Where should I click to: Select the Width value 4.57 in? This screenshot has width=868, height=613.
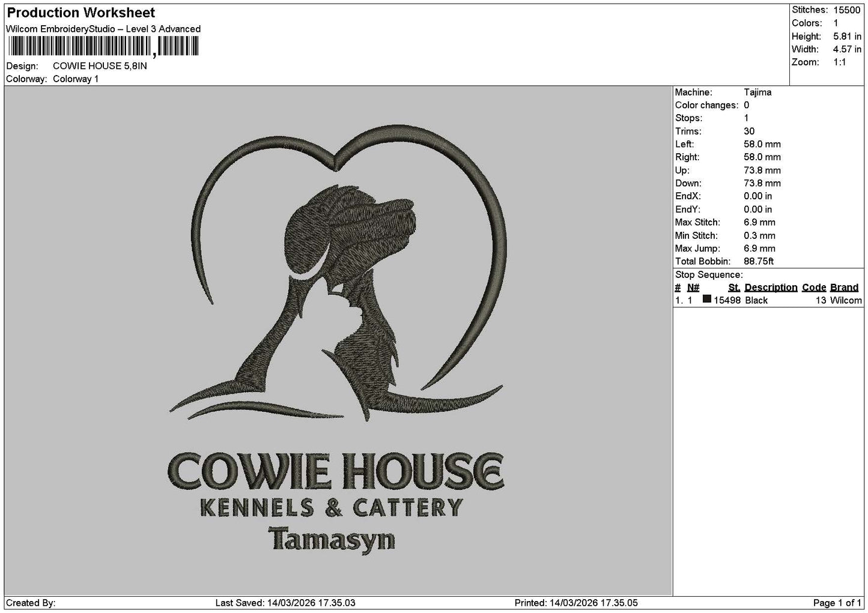pos(847,50)
